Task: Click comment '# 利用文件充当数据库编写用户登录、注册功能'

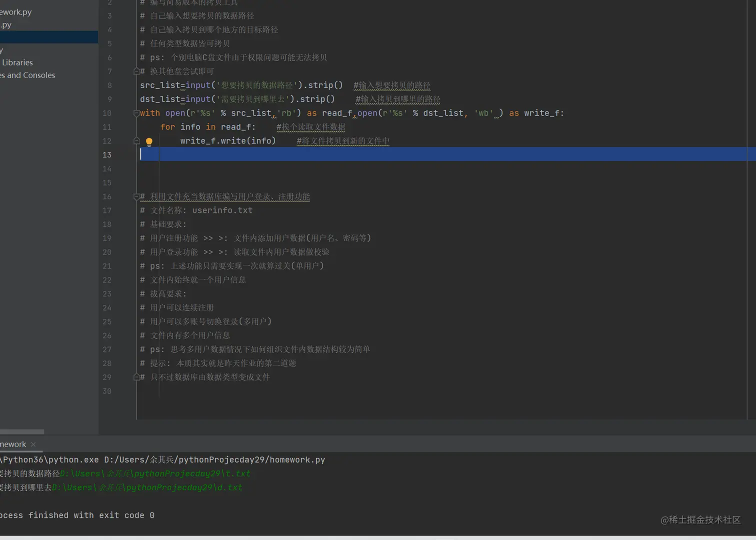Action: tap(225, 197)
